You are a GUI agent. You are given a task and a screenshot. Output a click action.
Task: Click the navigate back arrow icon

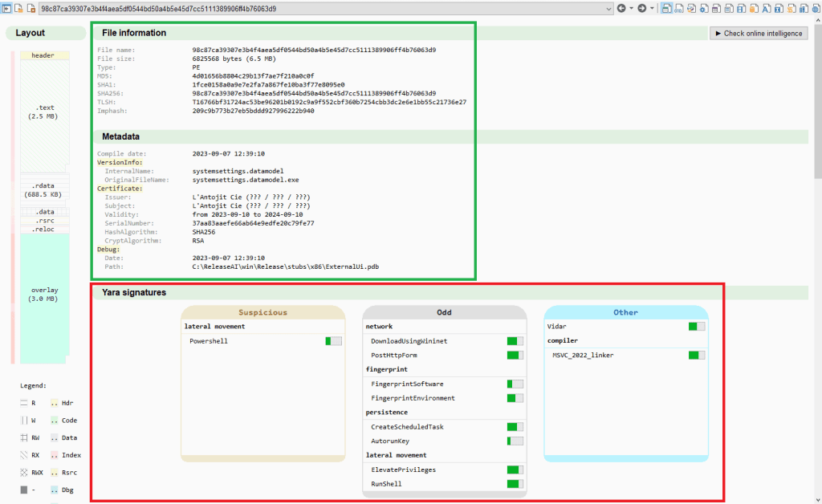[621, 9]
